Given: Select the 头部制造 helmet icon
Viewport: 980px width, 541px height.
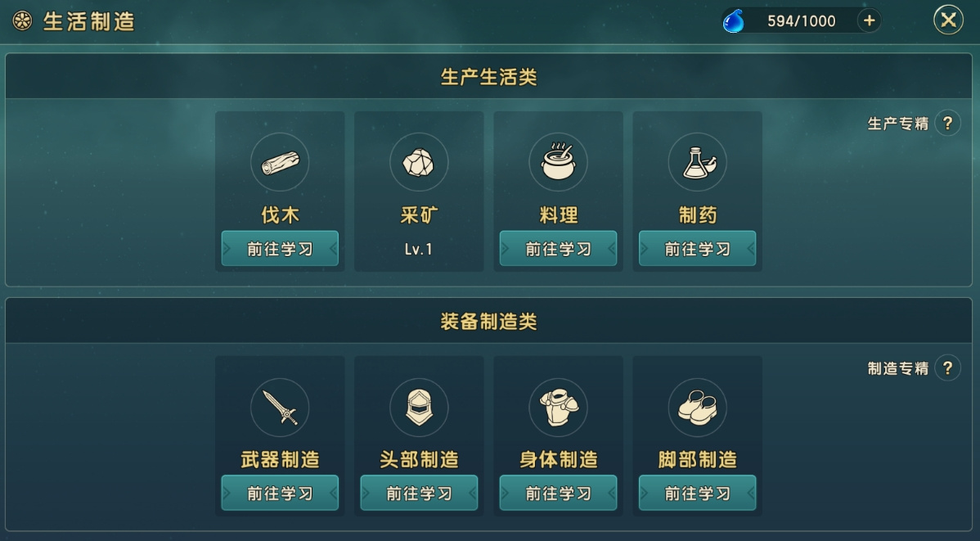Looking at the screenshot, I should (419, 407).
